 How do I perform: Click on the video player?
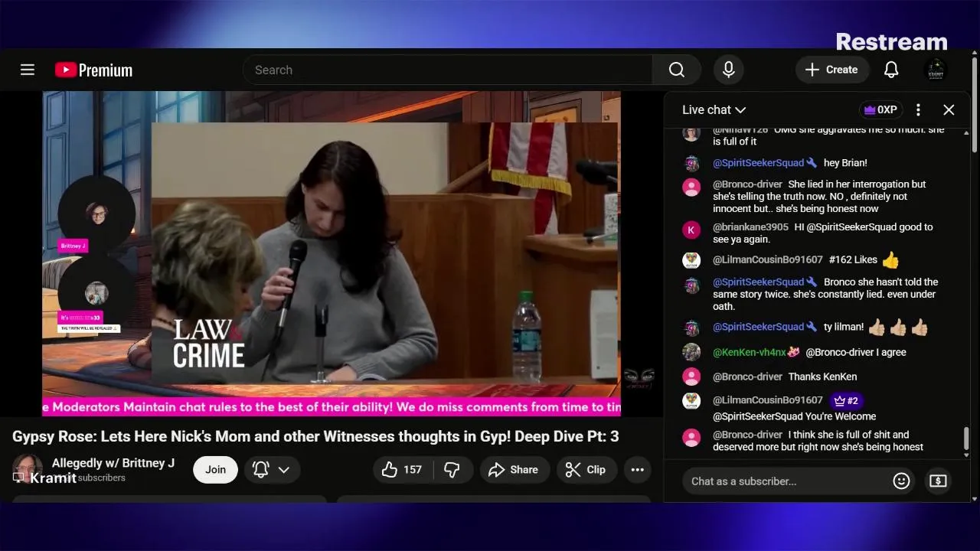pyautogui.click(x=332, y=253)
